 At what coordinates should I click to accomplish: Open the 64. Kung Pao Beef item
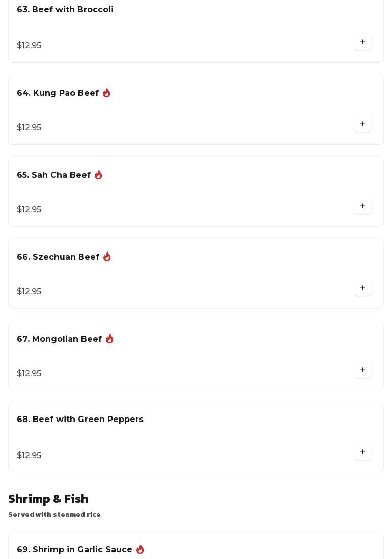(x=58, y=93)
